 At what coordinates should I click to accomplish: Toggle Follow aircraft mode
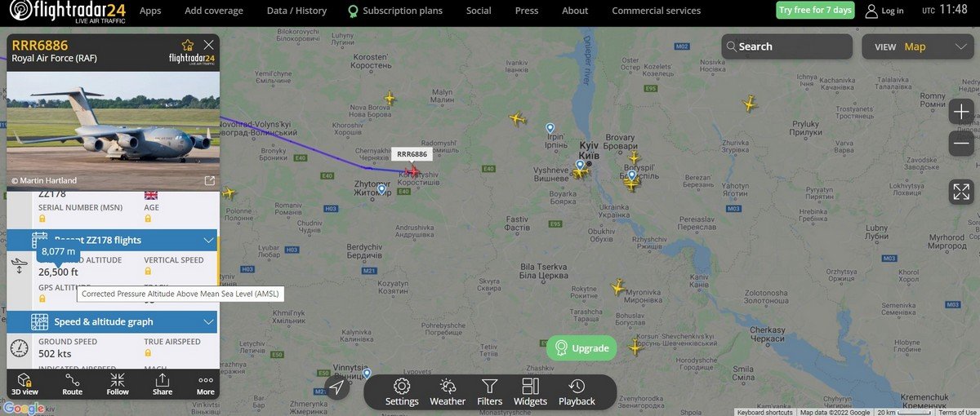pos(118,384)
